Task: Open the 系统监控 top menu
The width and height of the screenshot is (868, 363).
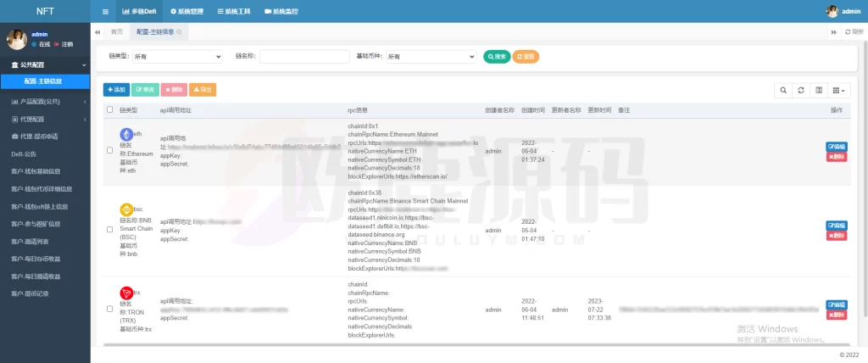Action: [281, 11]
